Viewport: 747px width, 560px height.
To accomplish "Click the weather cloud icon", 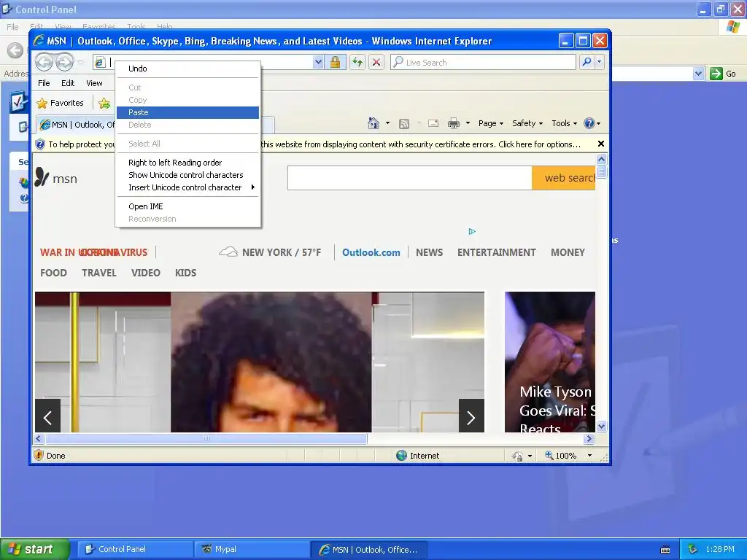I will [228, 252].
